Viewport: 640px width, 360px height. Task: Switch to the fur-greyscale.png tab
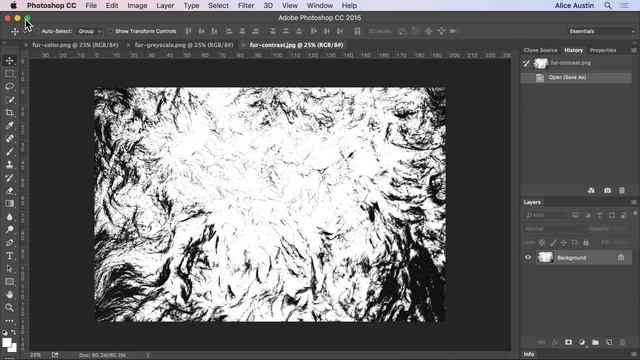[184, 45]
